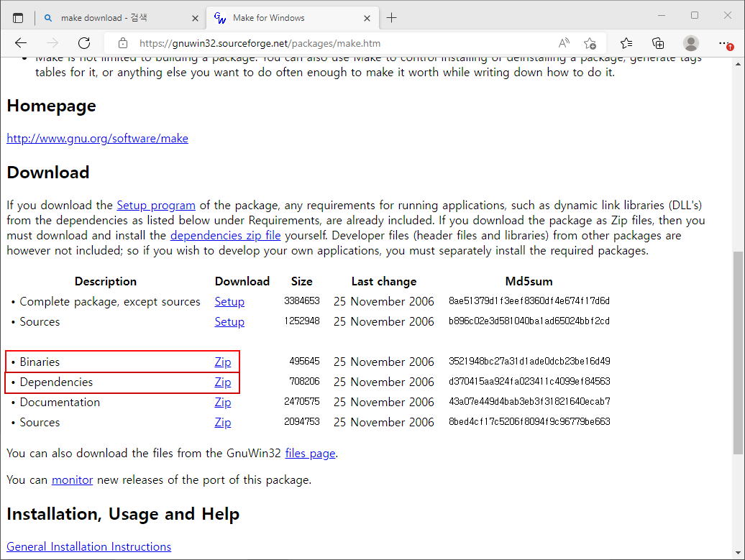This screenshot has height=560, width=745.
Task: Select the Dependencies size 708206
Action: pos(304,381)
